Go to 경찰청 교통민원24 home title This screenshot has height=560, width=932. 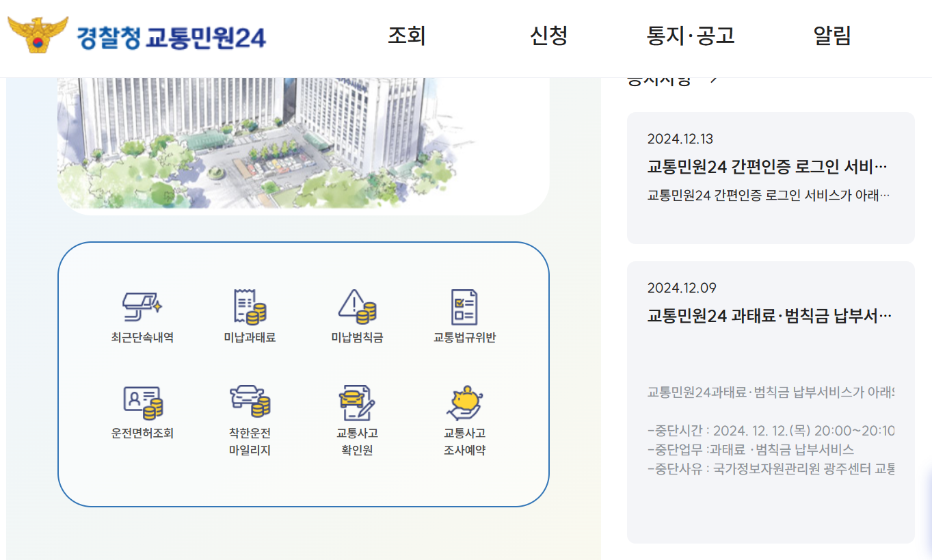pos(171,38)
